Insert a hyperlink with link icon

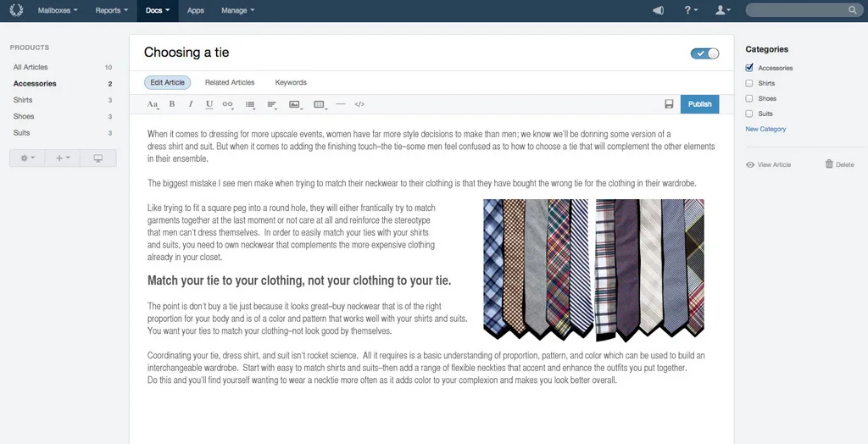[227, 104]
